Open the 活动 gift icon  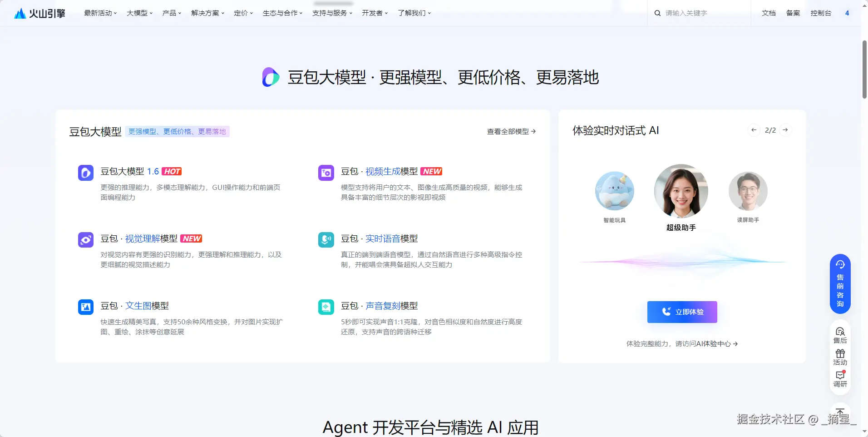coord(840,358)
